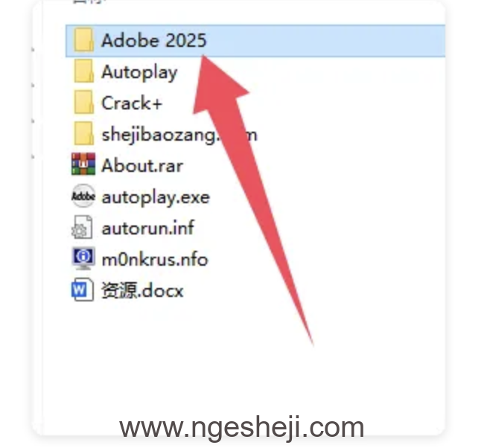487x448 pixels.
Task: Select the Adobe 2025 folder icon
Action: tap(83, 40)
